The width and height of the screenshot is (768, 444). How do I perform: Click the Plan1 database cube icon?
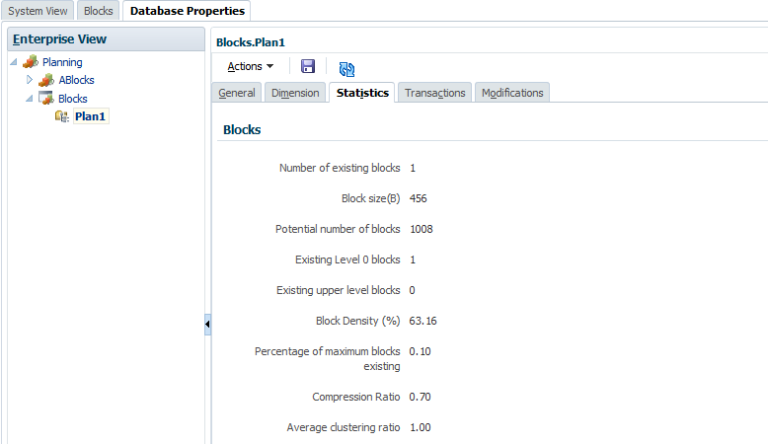tap(62, 117)
